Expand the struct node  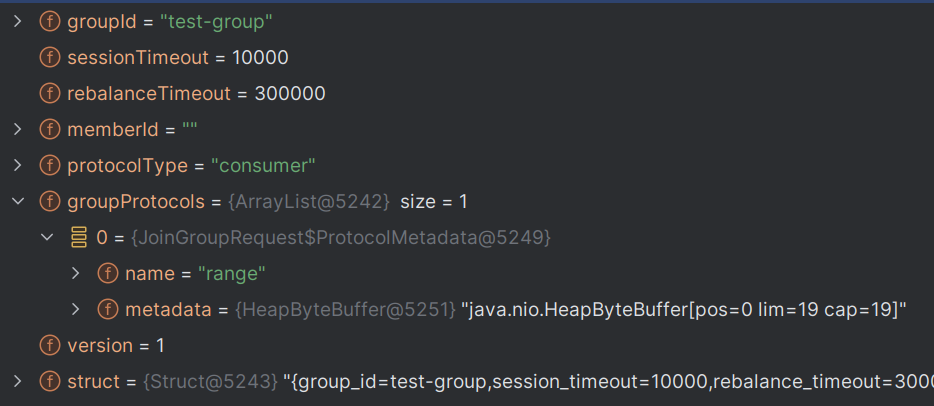(x=17, y=382)
